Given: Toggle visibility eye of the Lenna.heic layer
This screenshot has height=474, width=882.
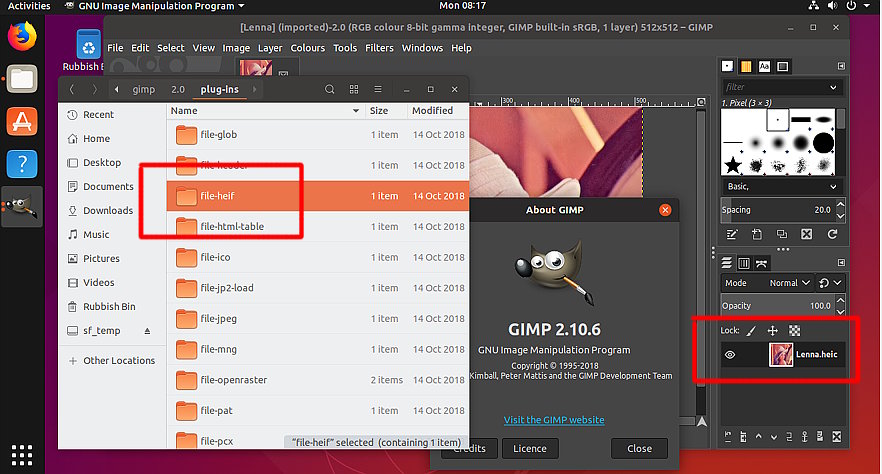Looking at the screenshot, I should click(730, 355).
